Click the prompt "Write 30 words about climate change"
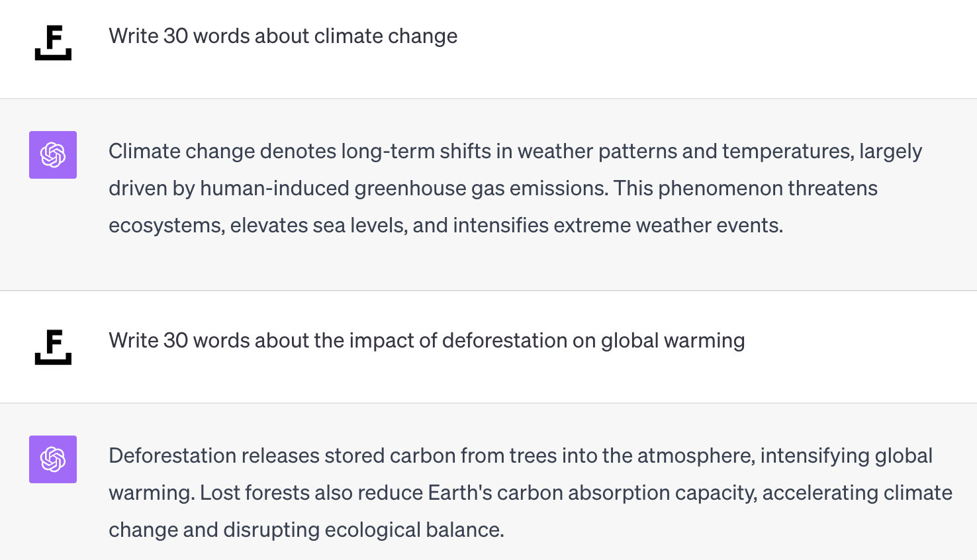Screen dimensions: 977x560 tap(283, 36)
